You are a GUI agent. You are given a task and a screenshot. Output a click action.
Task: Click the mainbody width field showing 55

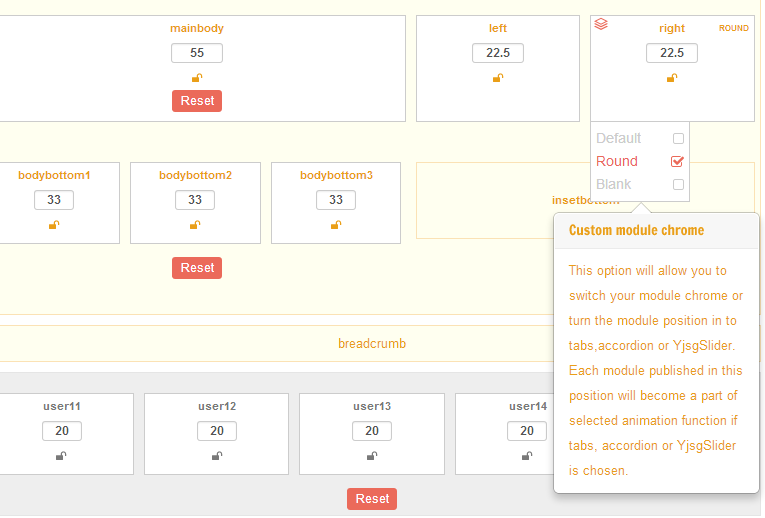(197, 53)
